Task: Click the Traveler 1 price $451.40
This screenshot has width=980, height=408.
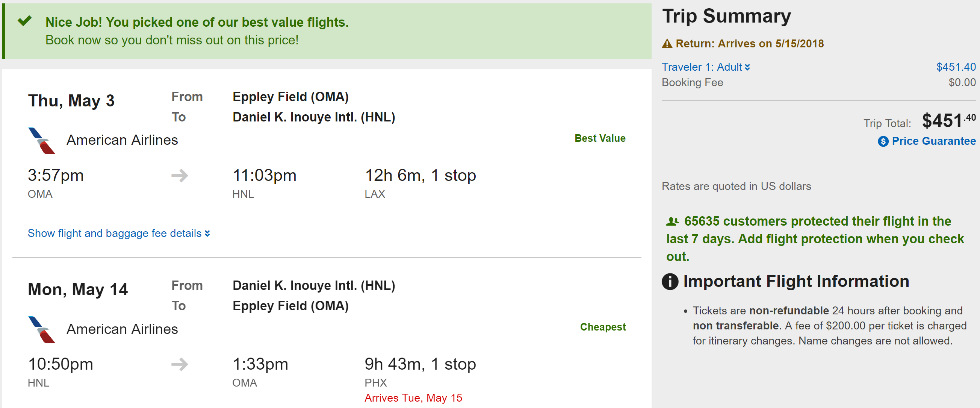Action: click(956, 67)
